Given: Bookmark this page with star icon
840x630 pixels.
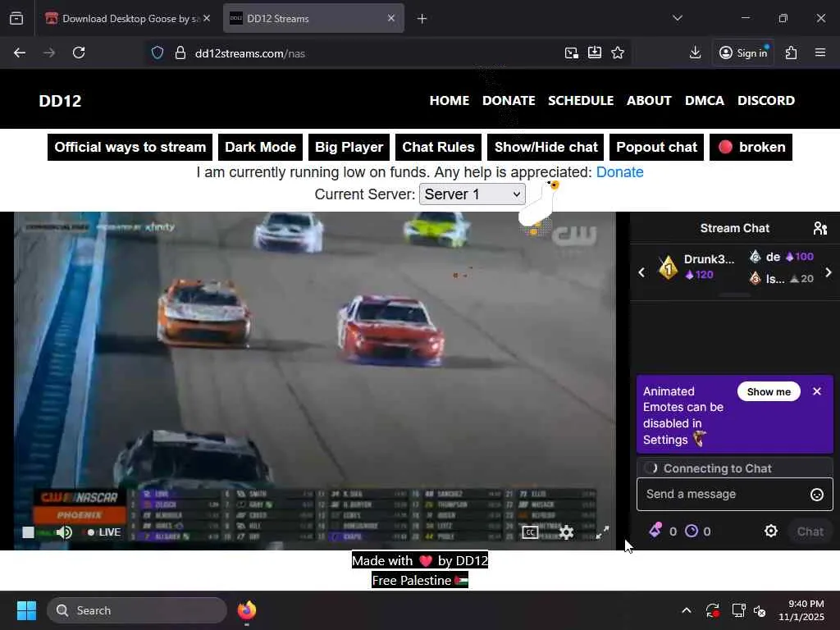Looking at the screenshot, I should [618, 52].
